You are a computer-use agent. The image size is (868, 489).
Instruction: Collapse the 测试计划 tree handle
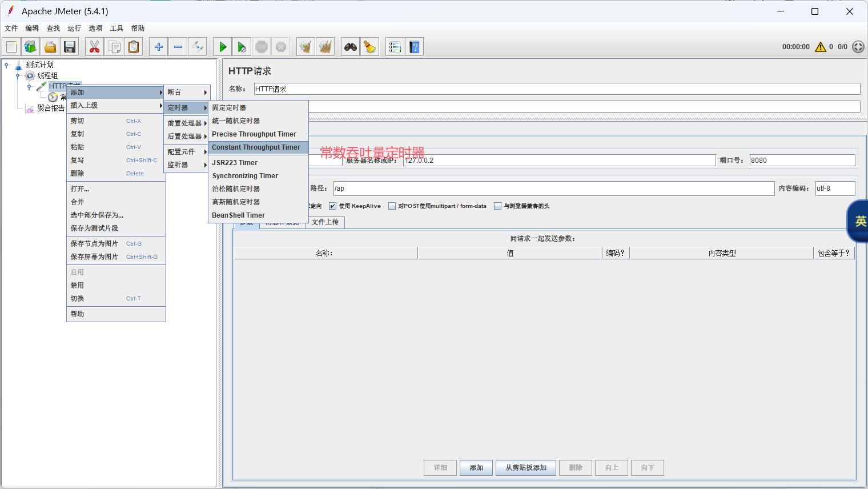(x=6, y=65)
